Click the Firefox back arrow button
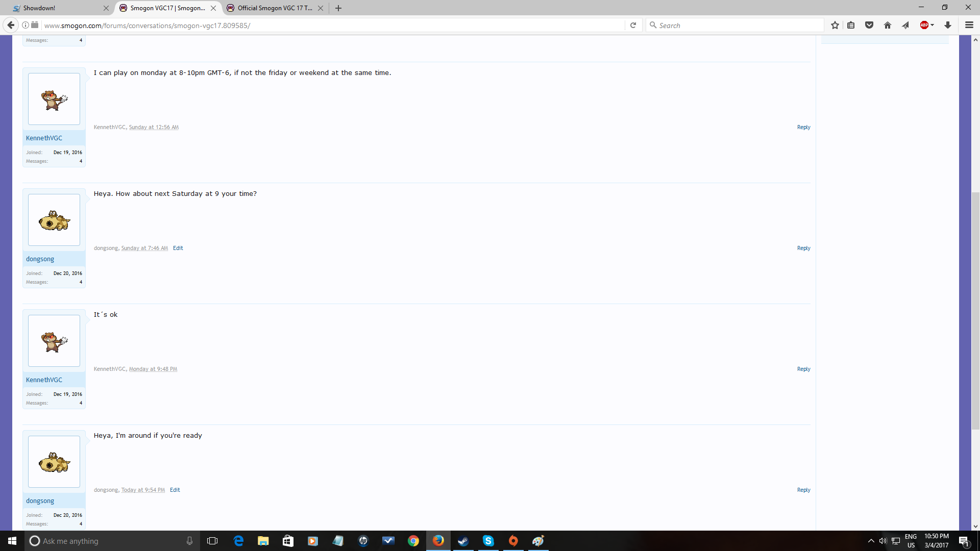The width and height of the screenshot is (980, 551). point(11,25)
